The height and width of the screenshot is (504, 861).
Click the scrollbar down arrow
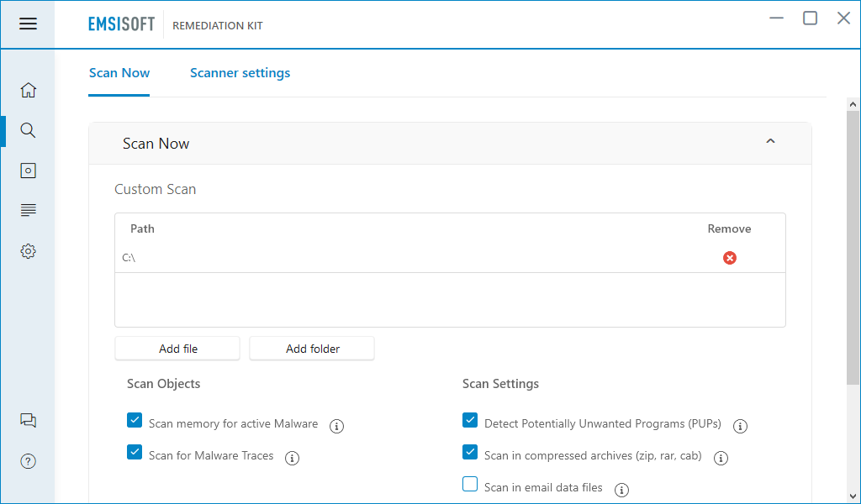coord(853,497)
